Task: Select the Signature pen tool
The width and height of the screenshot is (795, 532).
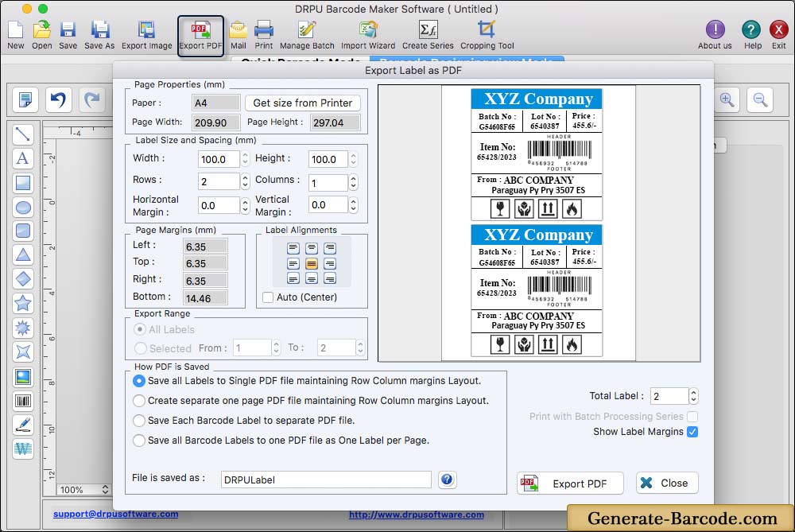Action: pyautogui.click(x=23, y=425)
